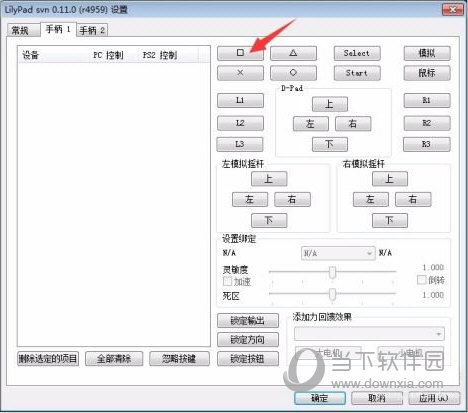Click the Triangle button binding
Image resolution: width=468 pixels, height=413 pixels.
coord(293,53)
